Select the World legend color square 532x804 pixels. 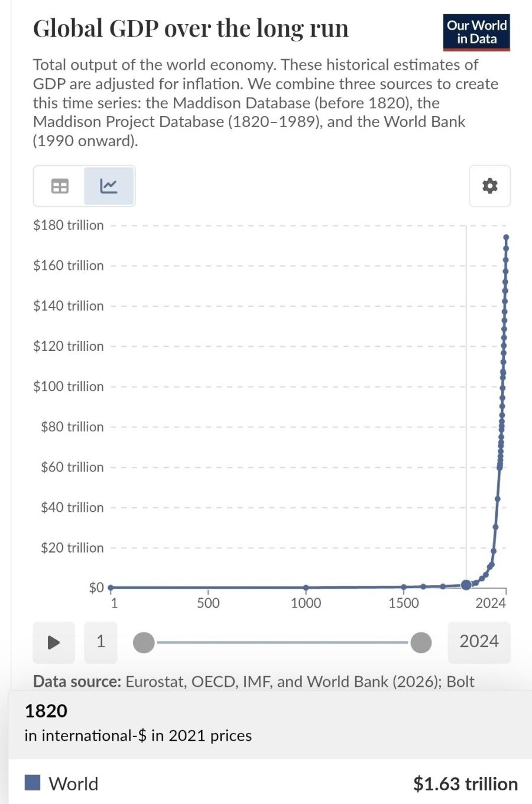(33, 783)
